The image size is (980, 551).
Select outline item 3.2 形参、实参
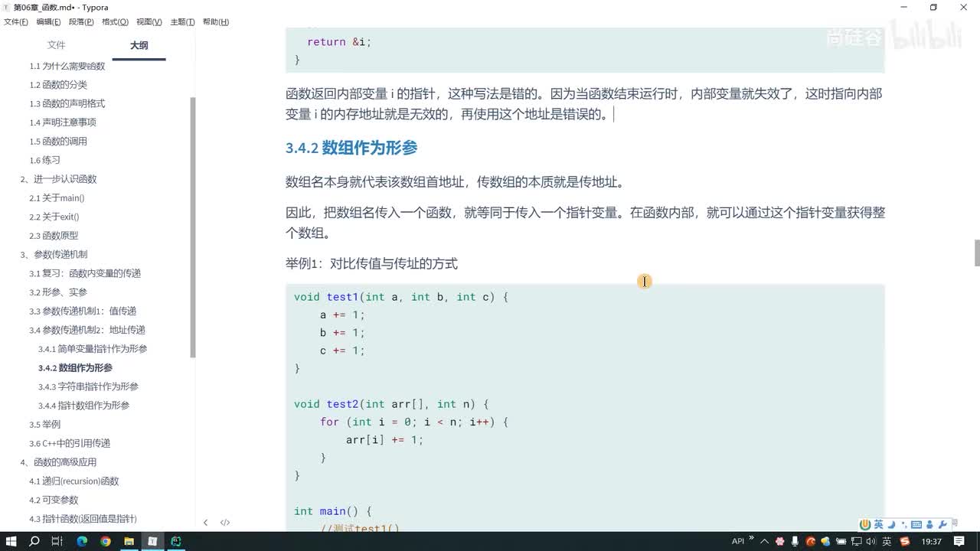pyautogui.click(x=58, y=292)
